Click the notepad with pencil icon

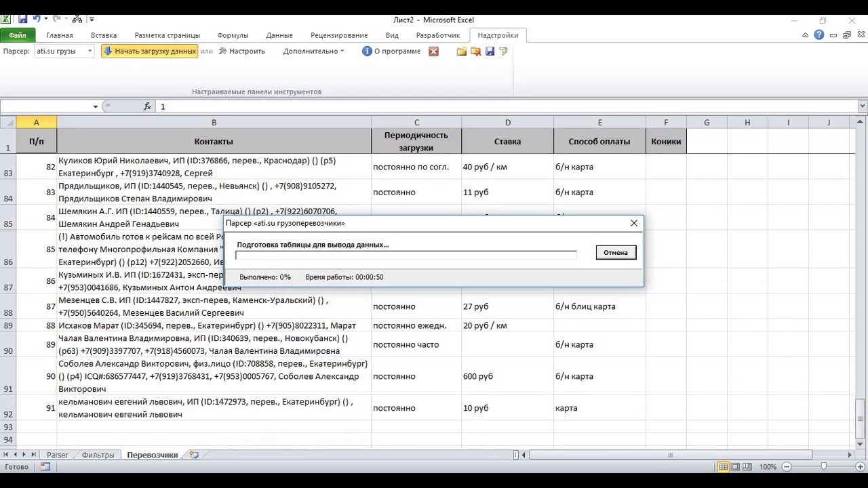(503, 51)
